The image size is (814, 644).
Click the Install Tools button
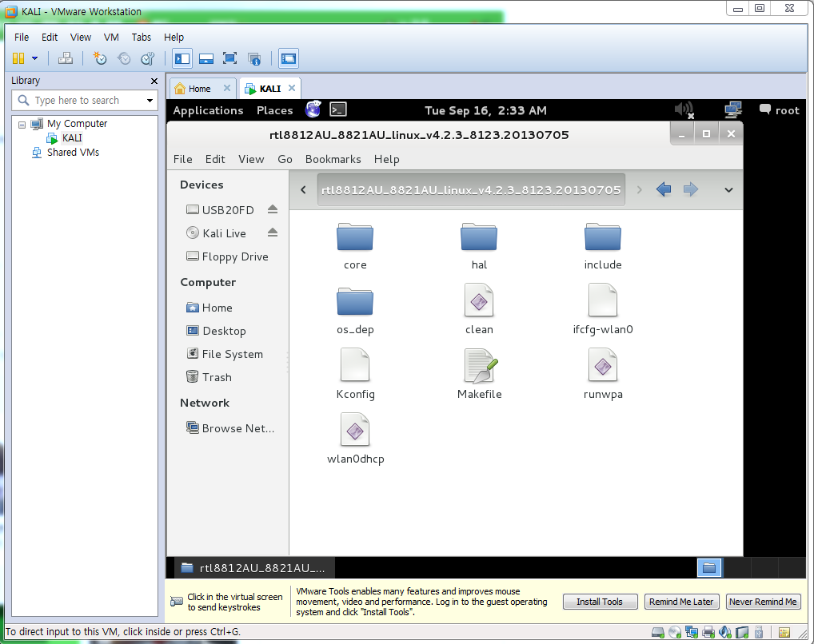pyautogui.click(x=601, y=602)
